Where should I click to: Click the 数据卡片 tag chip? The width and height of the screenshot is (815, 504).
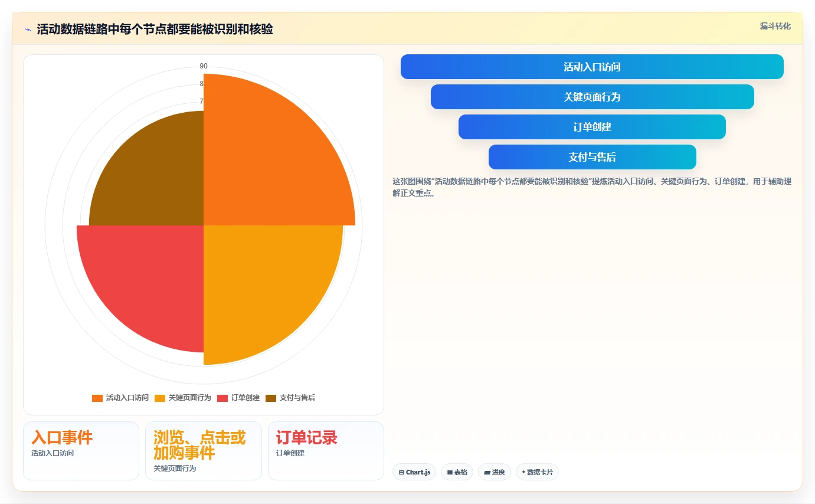tap(537, 472)
